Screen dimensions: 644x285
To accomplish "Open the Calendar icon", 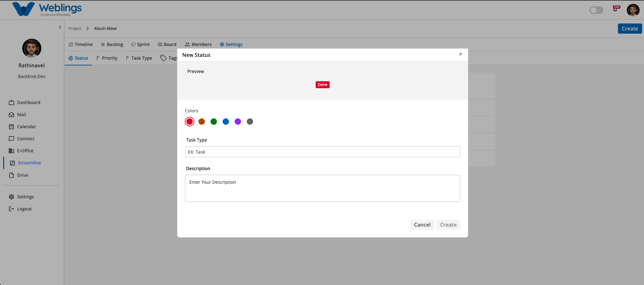I will (11, 127).
